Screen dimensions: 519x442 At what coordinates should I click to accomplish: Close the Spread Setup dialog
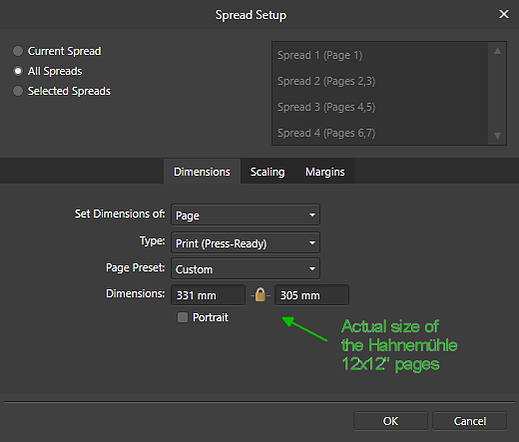504,14
